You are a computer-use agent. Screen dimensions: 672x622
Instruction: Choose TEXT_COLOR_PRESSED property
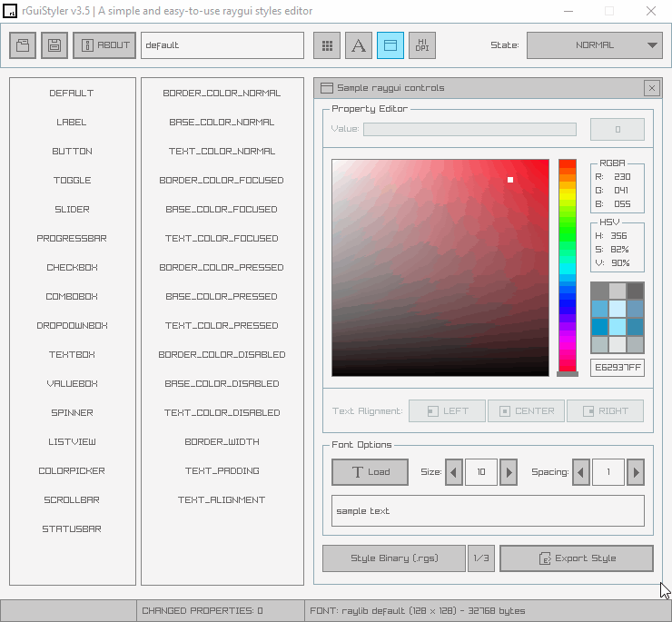(222, 325)
